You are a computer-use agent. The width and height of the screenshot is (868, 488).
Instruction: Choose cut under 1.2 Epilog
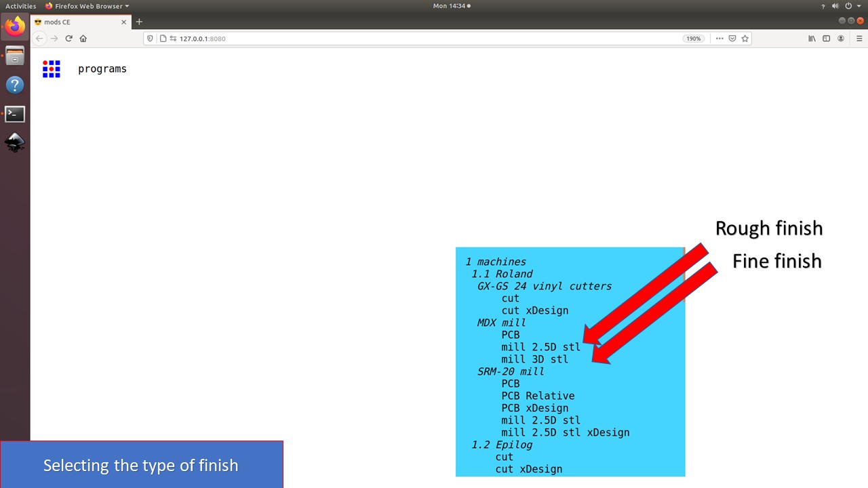pyautogui.click(x=505, y=457)
